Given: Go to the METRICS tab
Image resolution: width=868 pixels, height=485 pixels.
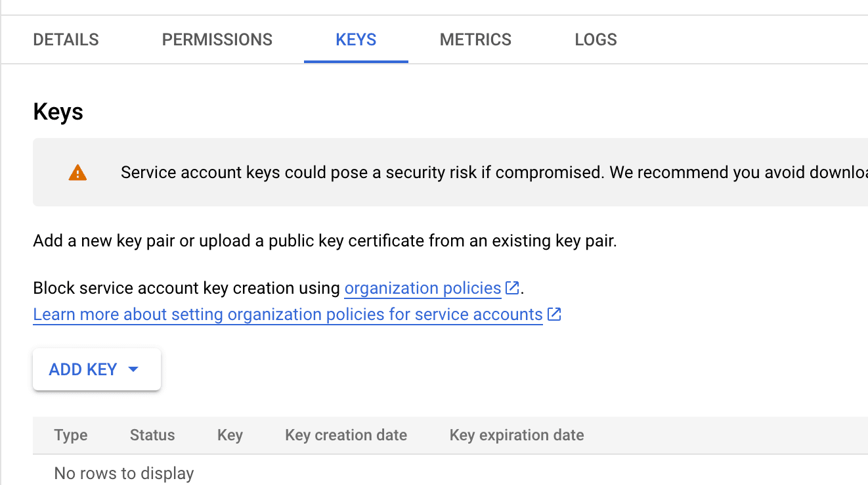Looking at the screenshot, I should click(x=475, y=39).
